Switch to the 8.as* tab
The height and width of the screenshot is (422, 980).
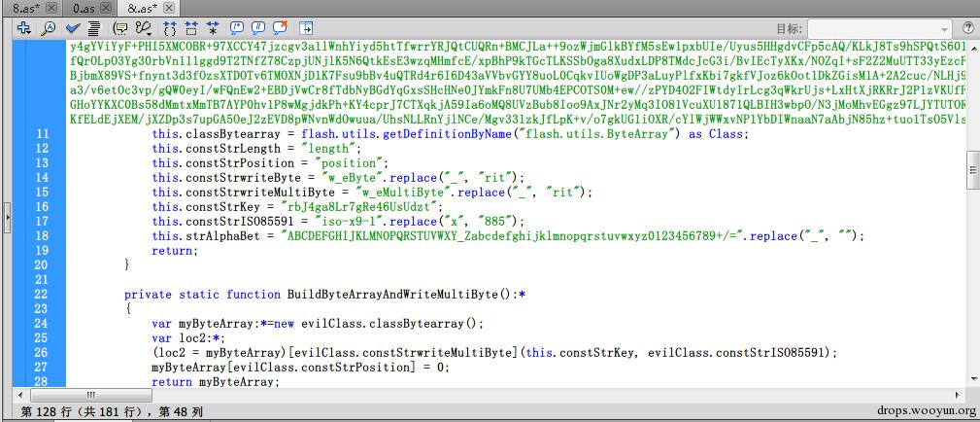coord(27,8)
